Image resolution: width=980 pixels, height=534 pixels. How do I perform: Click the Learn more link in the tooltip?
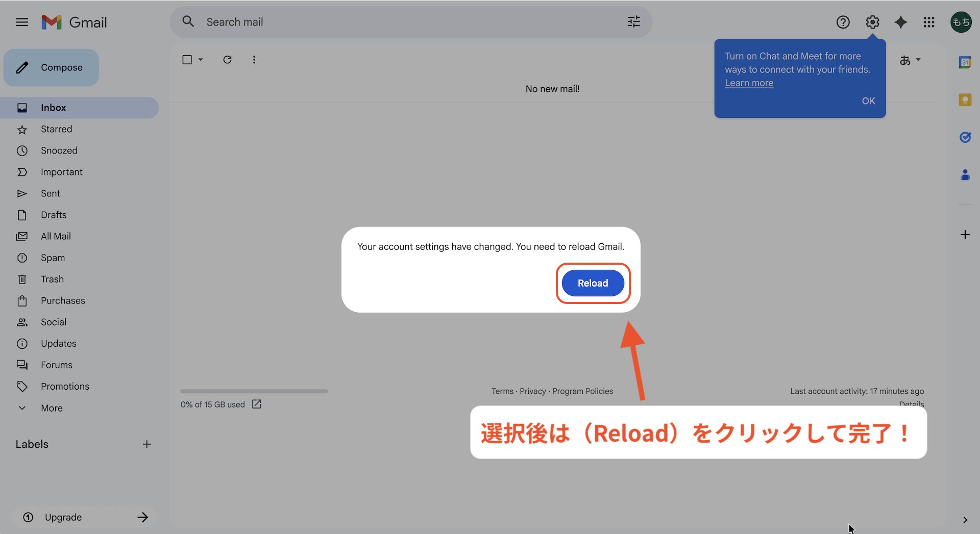pos(749,83)
